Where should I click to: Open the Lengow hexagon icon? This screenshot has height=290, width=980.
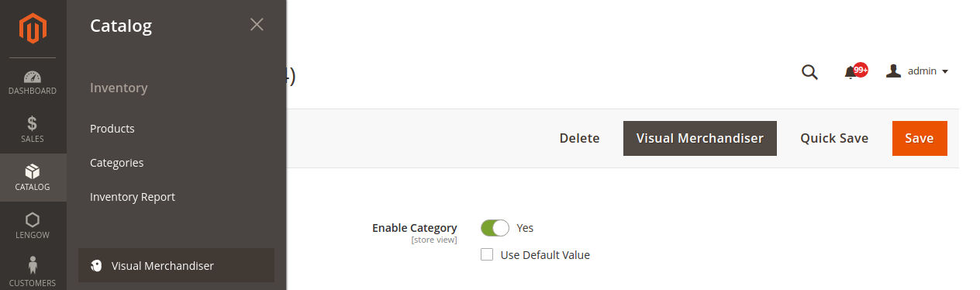tap(33, 219)
